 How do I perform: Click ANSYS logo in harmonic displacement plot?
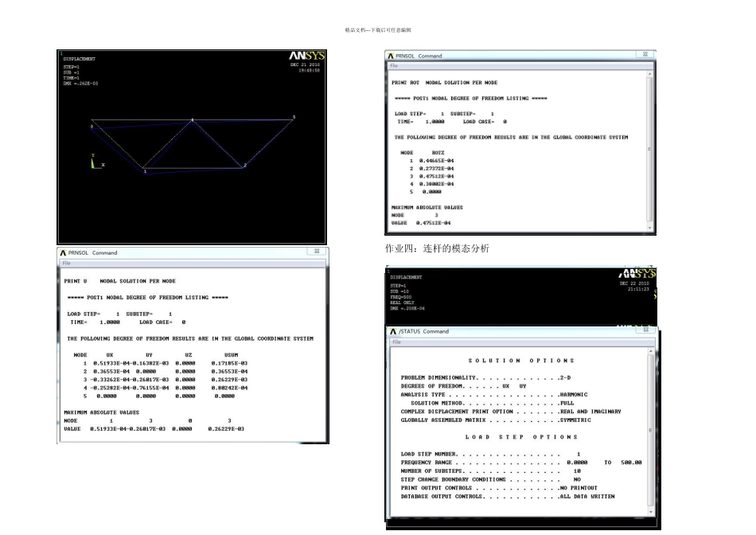637,274
